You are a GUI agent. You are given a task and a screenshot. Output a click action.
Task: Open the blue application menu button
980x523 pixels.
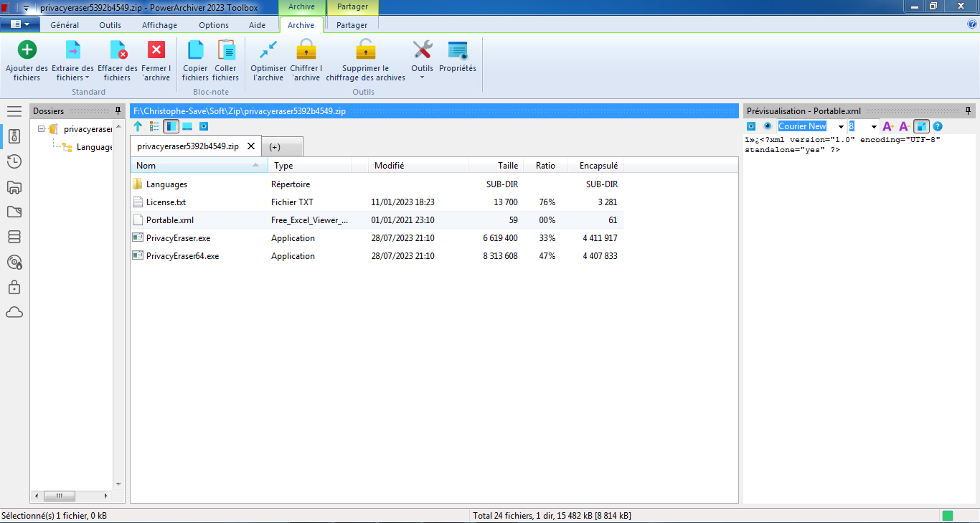pos(20,24)
